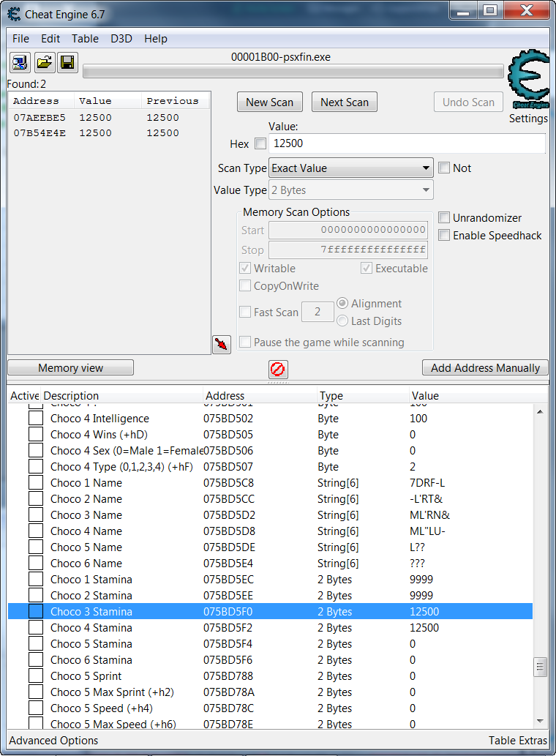Viewport: 556px width, 756px height.
Task: Enable Speedhack checkbox
Action: 444,236
